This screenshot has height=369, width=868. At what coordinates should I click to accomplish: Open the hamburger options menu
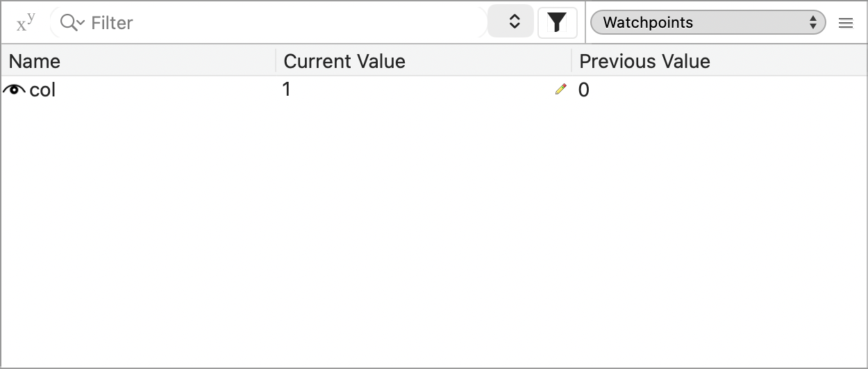(x=845, y=23)
